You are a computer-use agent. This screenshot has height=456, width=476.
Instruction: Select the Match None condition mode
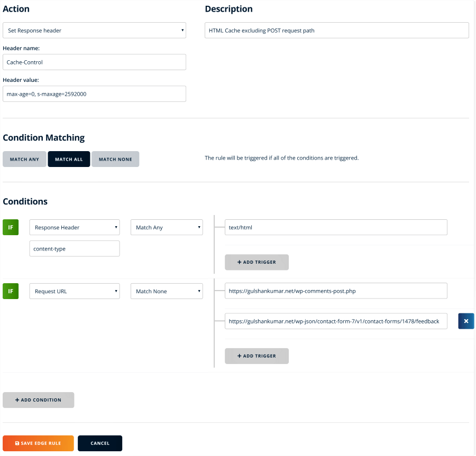115,159
